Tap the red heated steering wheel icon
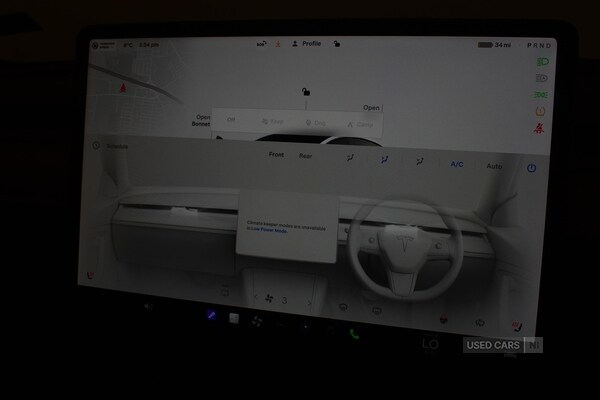The width and height of the screenshot is (600, 400). [x=443, y=319]
